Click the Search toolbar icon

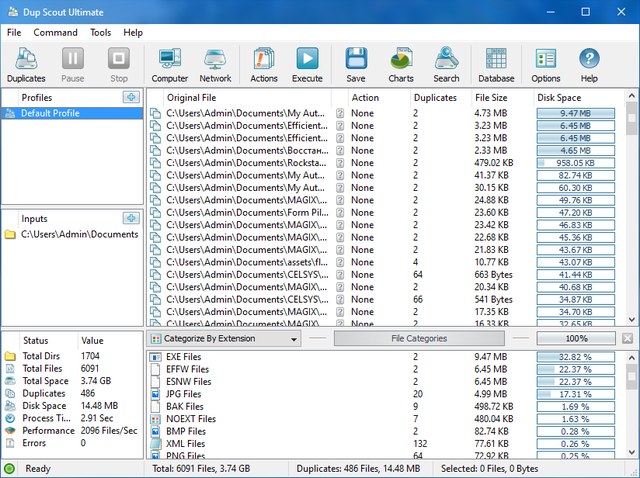(x=446, y=64)
